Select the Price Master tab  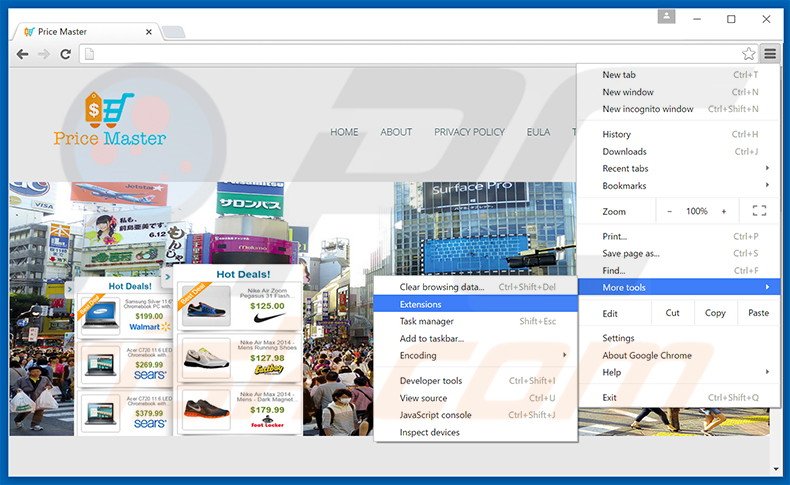pos(86,32)
